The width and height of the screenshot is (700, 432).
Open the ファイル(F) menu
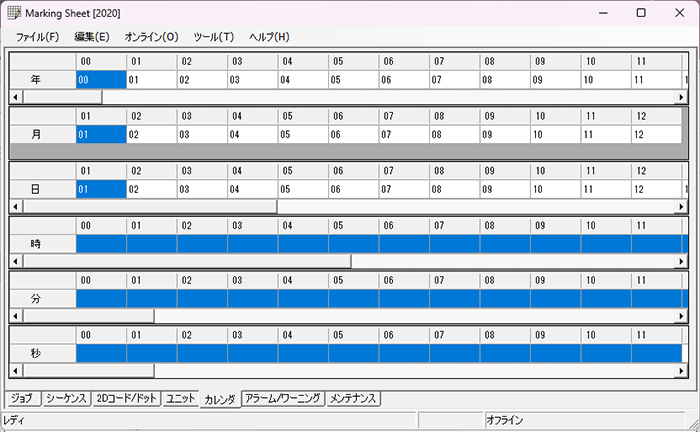[37, 37]
